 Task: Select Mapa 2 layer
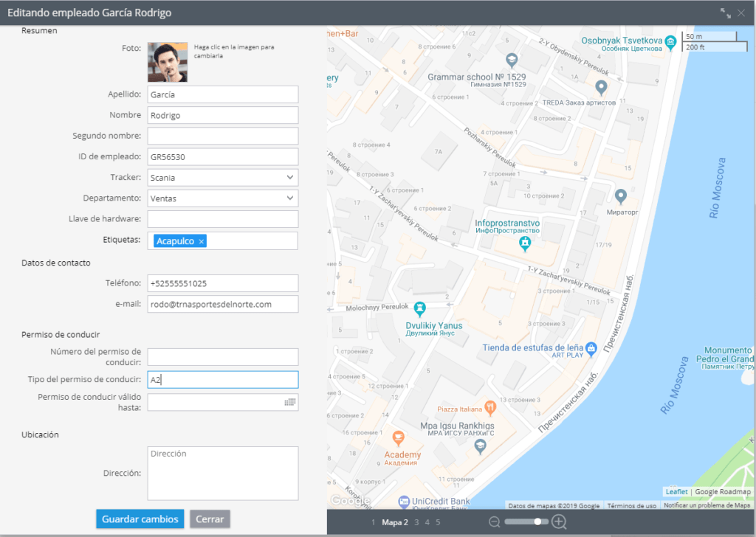click(x=395, y=522)
